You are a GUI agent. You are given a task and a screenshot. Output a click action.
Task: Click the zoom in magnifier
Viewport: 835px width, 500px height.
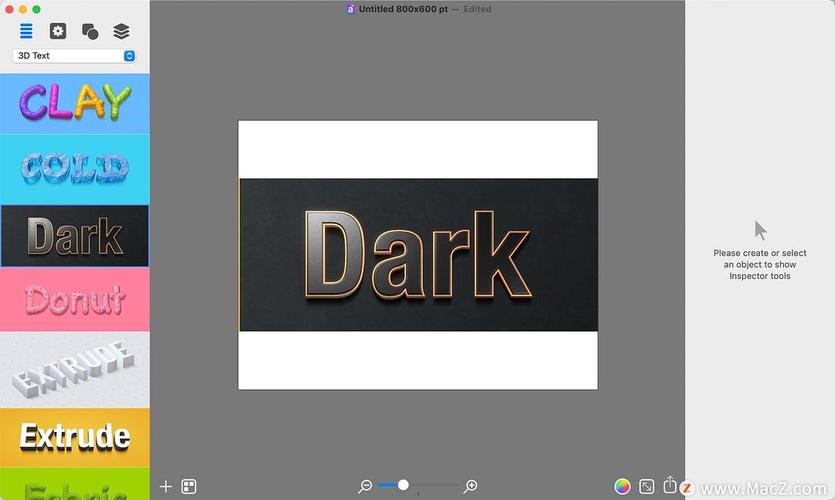tap(471, 486)
